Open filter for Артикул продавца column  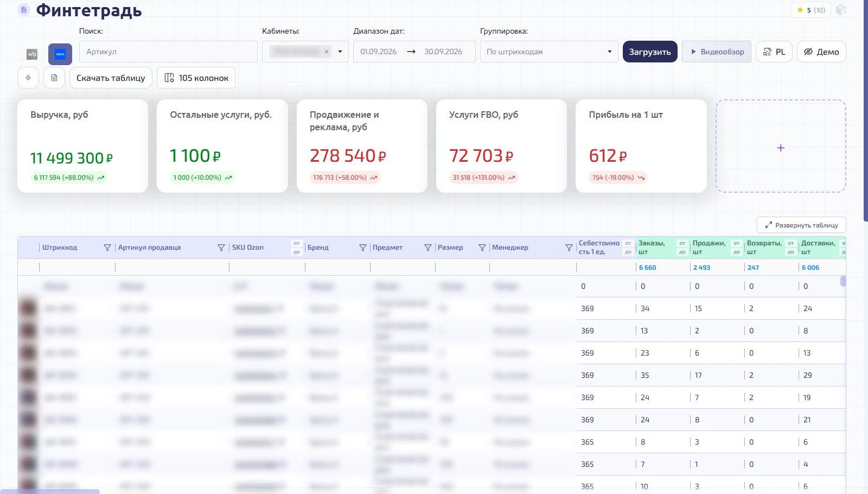point(221,248)
